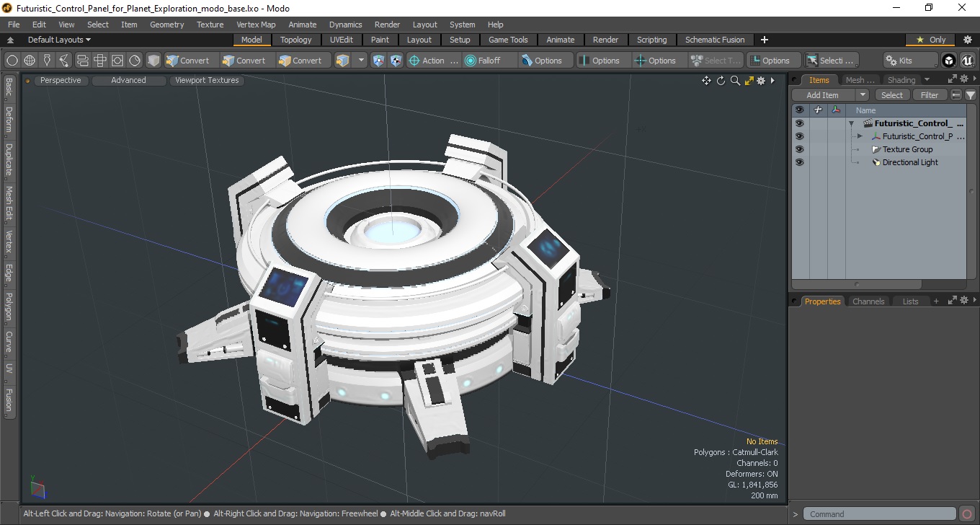The image size is (980, 525).
Task: Click the viewport maximize arrows icon
Action: click(x=749, y=81)
